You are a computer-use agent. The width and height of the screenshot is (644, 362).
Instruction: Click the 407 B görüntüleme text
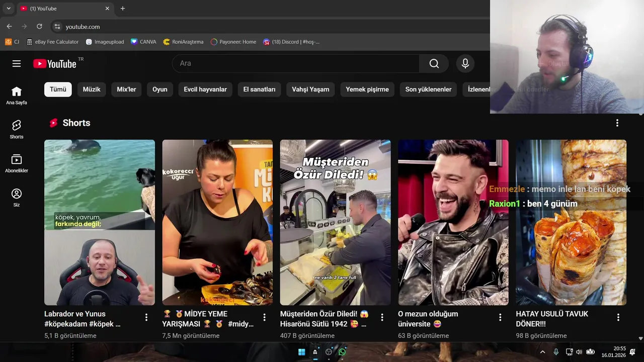tap(307, 336)
